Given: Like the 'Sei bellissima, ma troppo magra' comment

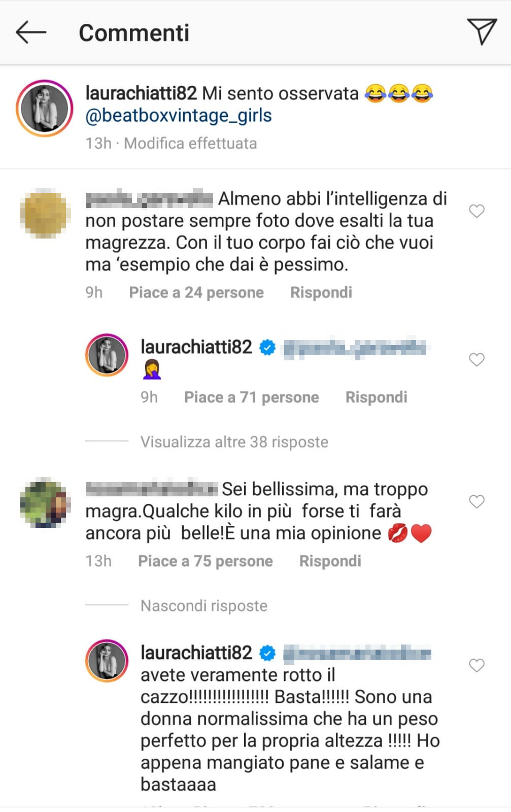Looking at the screenshot, I should coord(476,501).
